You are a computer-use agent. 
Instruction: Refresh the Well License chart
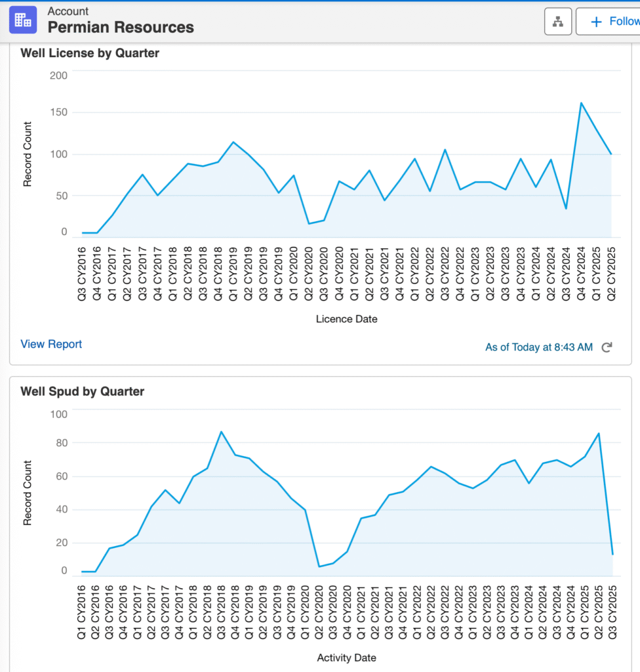click(607, 347)
